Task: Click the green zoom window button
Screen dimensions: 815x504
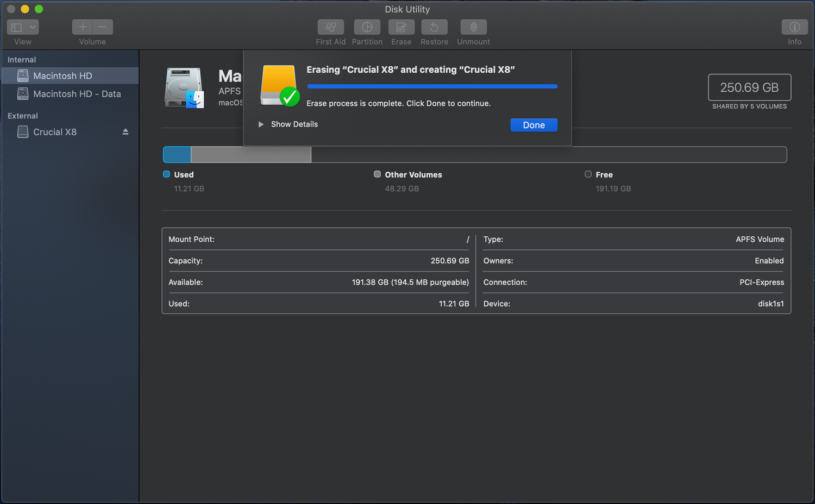Action: point(39,9)
